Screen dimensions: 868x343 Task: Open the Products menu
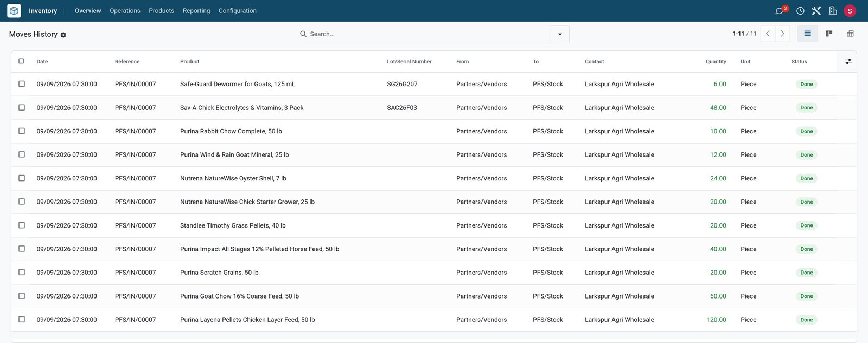162,11
